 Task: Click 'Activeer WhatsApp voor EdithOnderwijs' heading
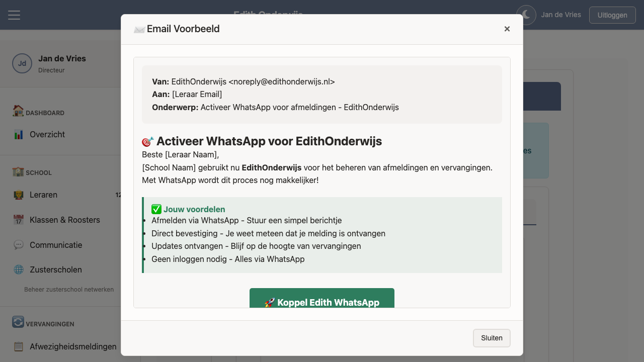tap(269, 141)
